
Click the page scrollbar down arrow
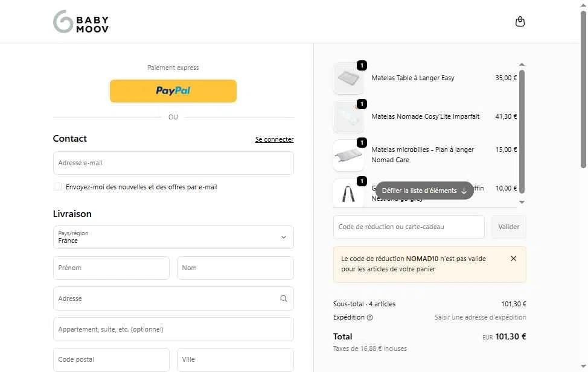pyautogui.click(x=583, y=367)
